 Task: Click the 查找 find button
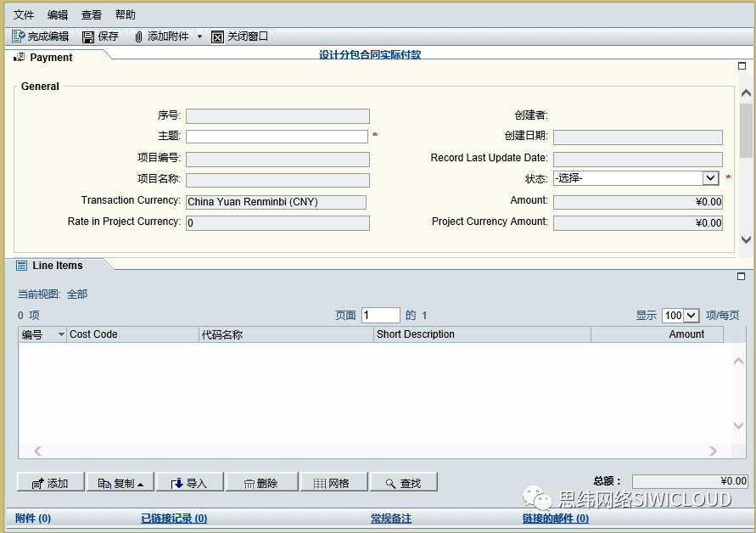tap(404, 482)
